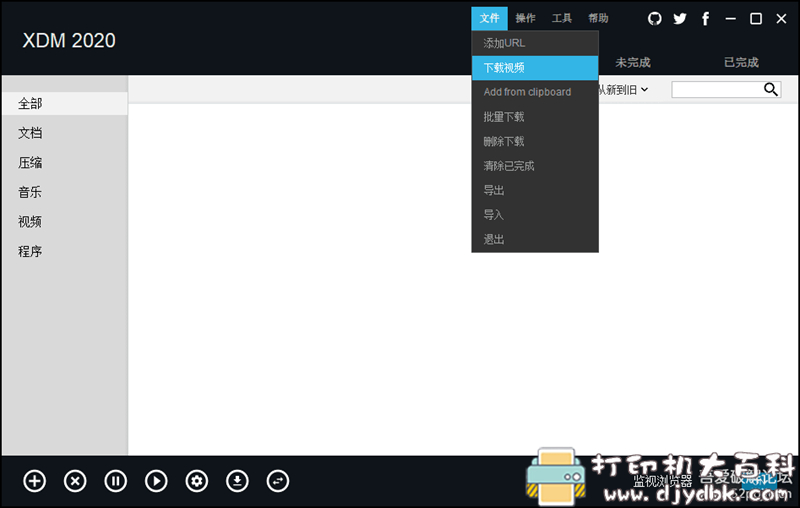Select the 音乐 category
Image resolution: width=800 pixels, height=508 pixels.
tap(64, 192)
